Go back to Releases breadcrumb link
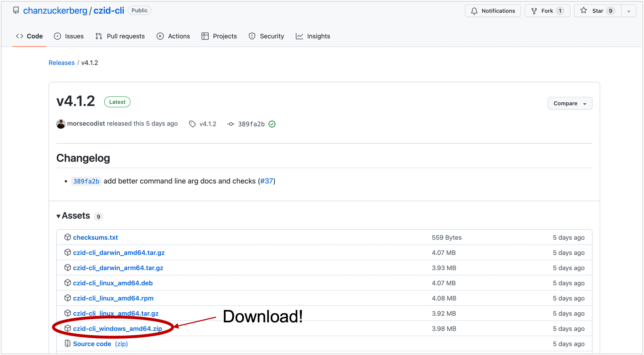644x355 pixels. (62, 62)
